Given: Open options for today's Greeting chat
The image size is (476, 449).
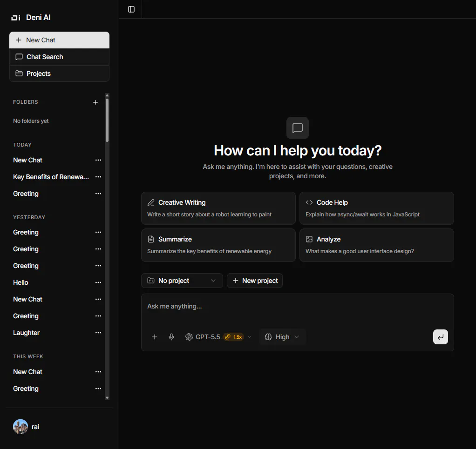Looking at the screenshot, I should pos(98,194).
